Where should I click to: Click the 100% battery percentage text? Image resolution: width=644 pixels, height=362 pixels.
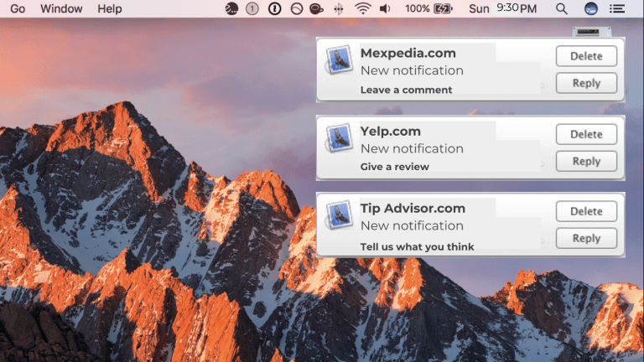pos(418,8)
